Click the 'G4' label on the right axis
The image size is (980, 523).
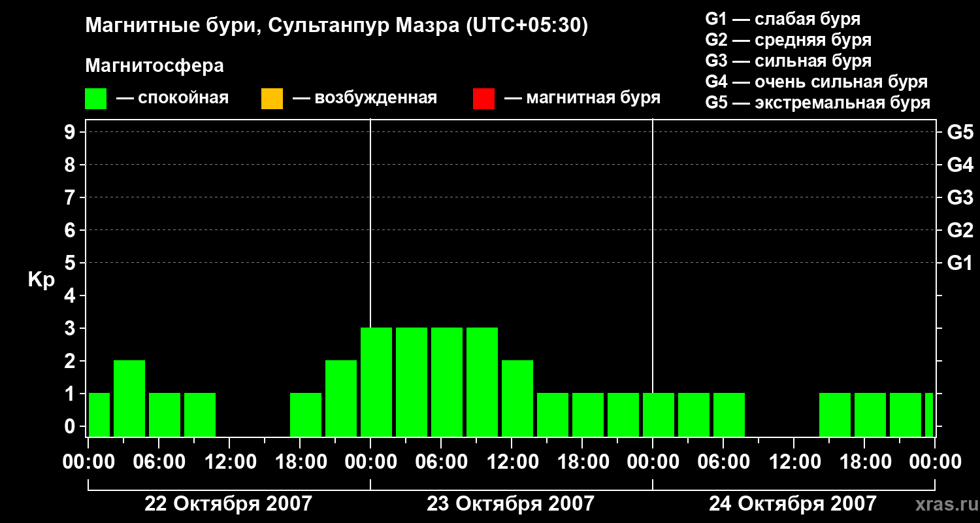960,165
